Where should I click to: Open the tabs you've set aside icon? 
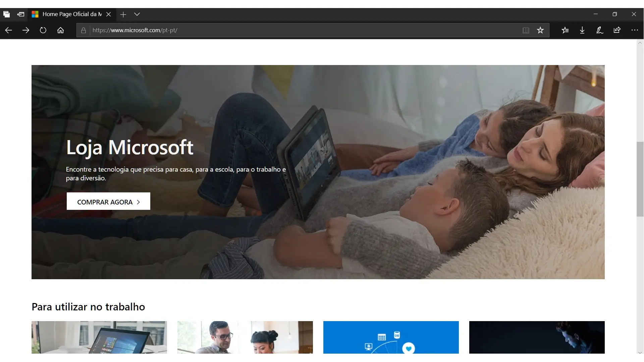coord(6,14)
